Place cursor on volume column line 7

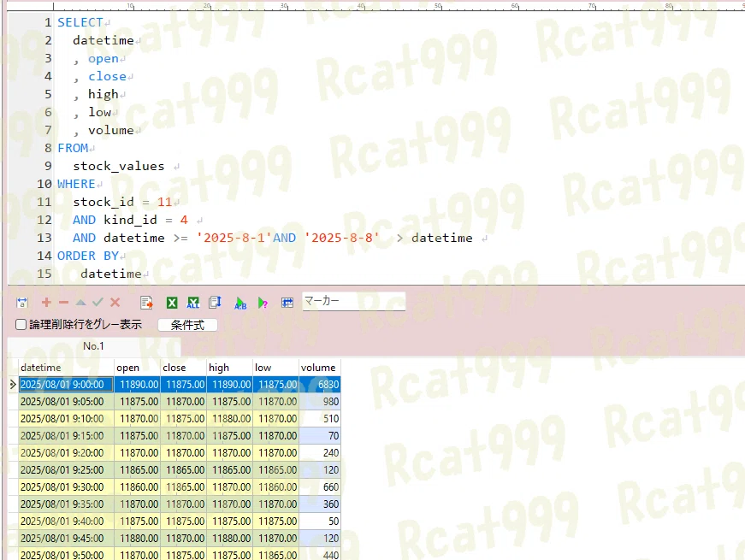[110, 130]
